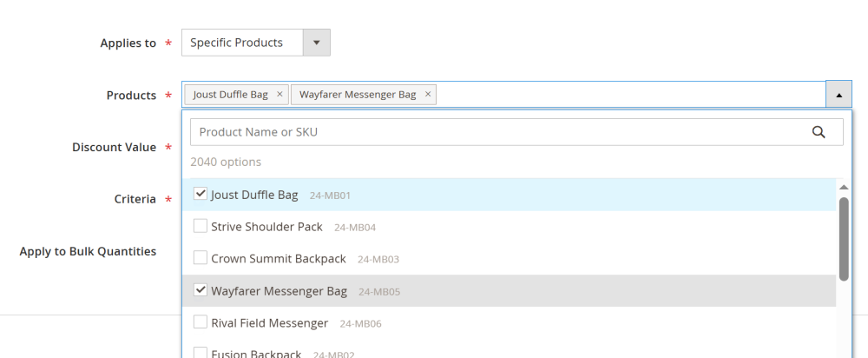The width and height of the screenshot is (868, 358).
Task: Click SKU 24-MB06
Action: 360,324
